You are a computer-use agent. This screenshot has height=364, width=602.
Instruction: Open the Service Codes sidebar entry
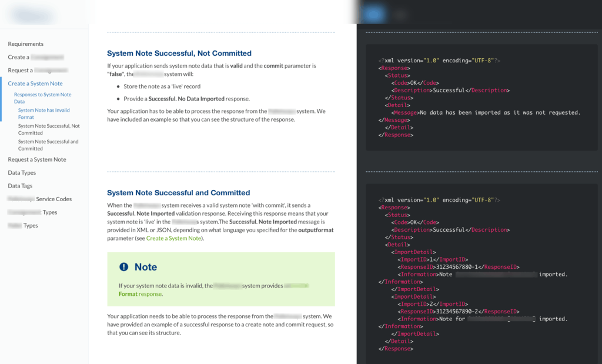[x=53, y=199]
